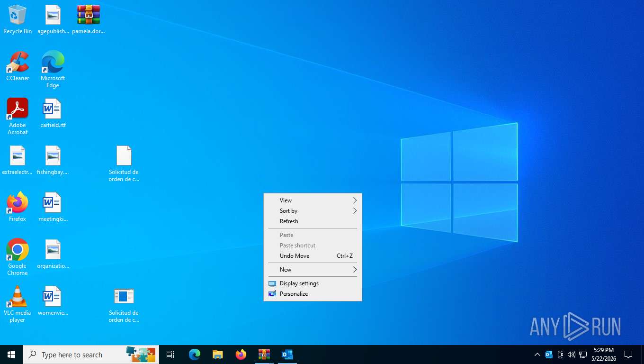
Task: Select the Firefox desktop shortcut
Action: pyautogui.click(x=18, y=207)
